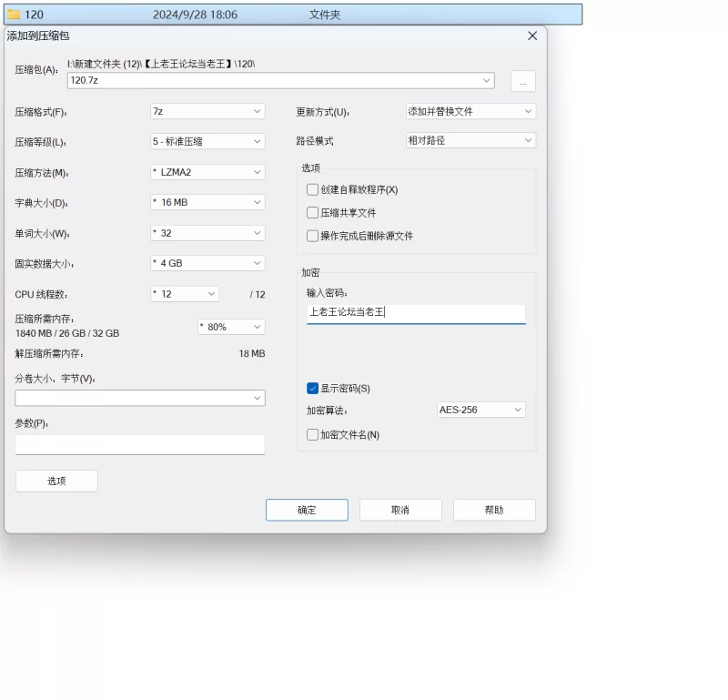Open the 加密算法 AES-256 dropdown
The height and width of the screenshot is (700, 728).
[481, 410]
